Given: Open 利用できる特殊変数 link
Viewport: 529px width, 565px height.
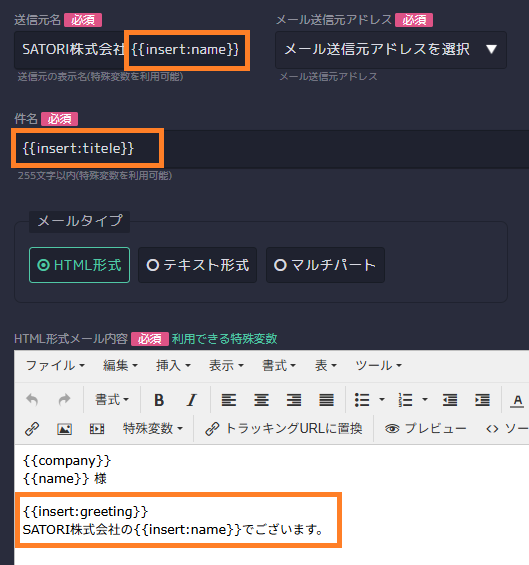Looking at the screenshot, I should [x=225, y=339].
